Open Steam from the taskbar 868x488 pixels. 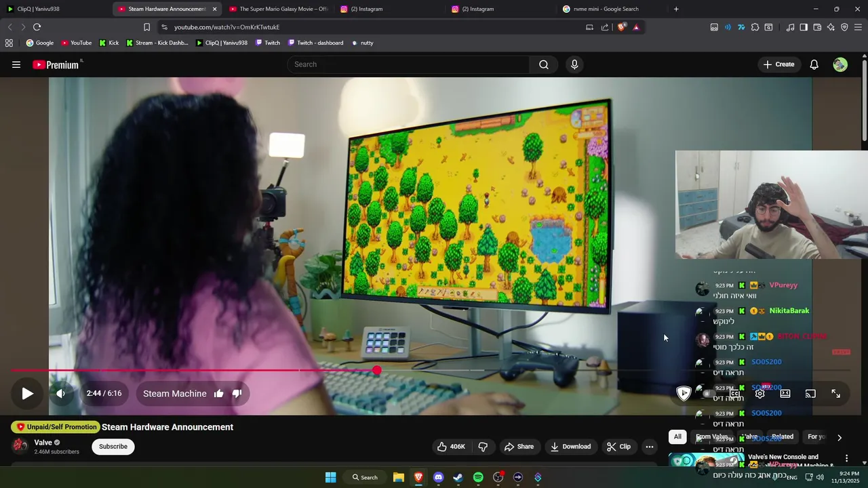tap(458, 477)
